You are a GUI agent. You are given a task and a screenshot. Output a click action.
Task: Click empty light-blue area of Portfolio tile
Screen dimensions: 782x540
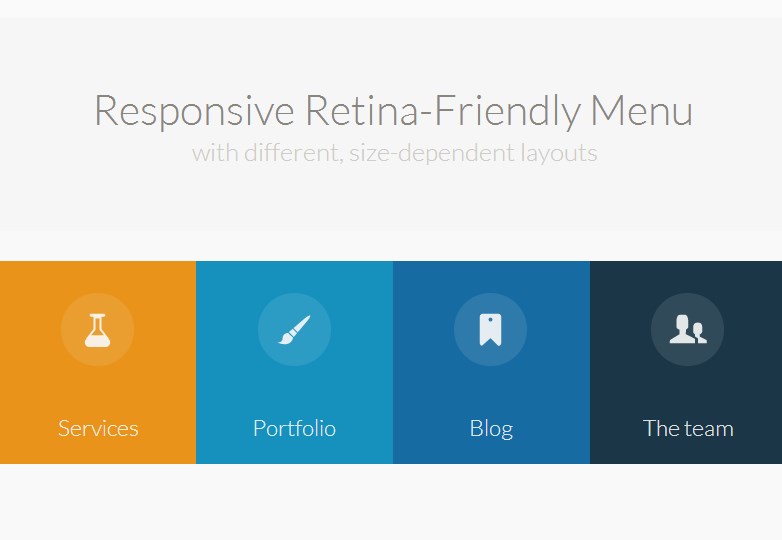[225, 385]
